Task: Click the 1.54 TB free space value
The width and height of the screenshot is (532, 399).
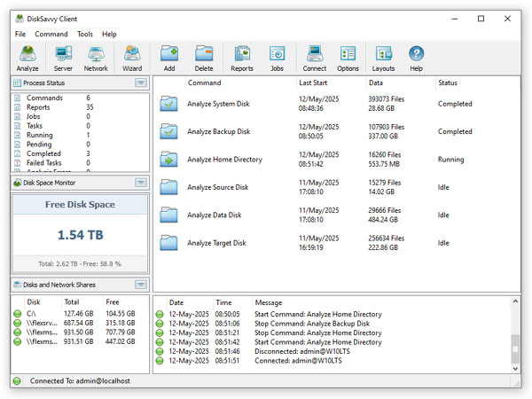Action: point(81,235)
